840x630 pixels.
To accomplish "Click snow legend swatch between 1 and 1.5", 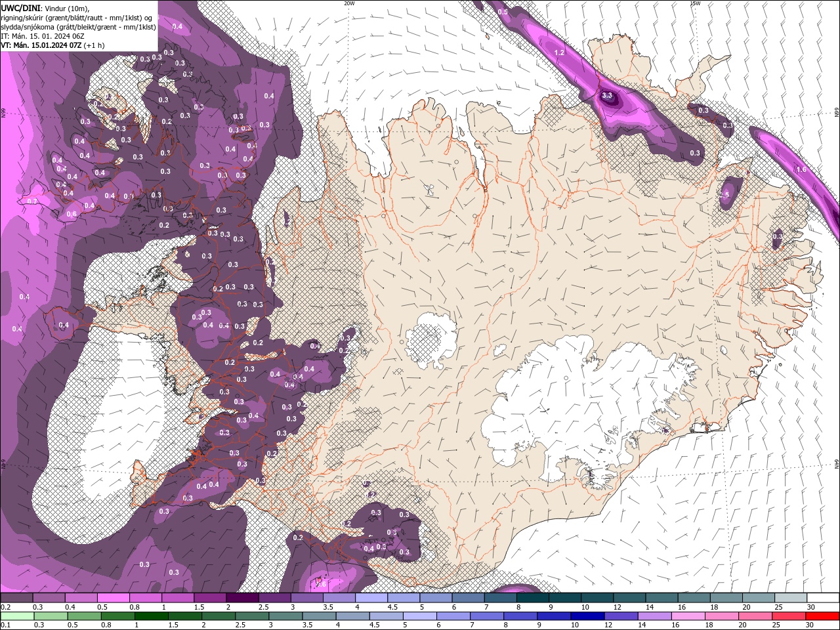I will pyautogui.click(x=177, y=598).
